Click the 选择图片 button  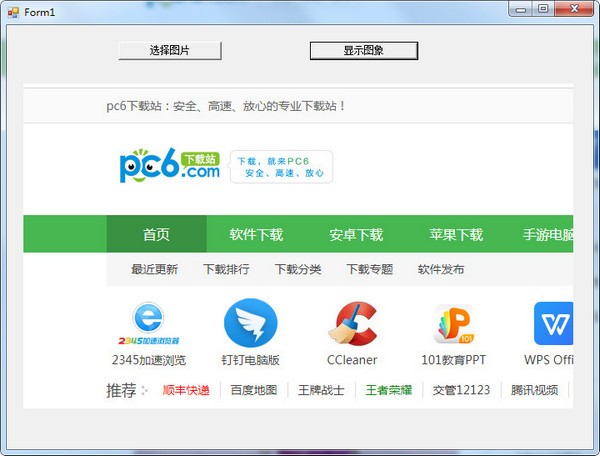point(170,50)
